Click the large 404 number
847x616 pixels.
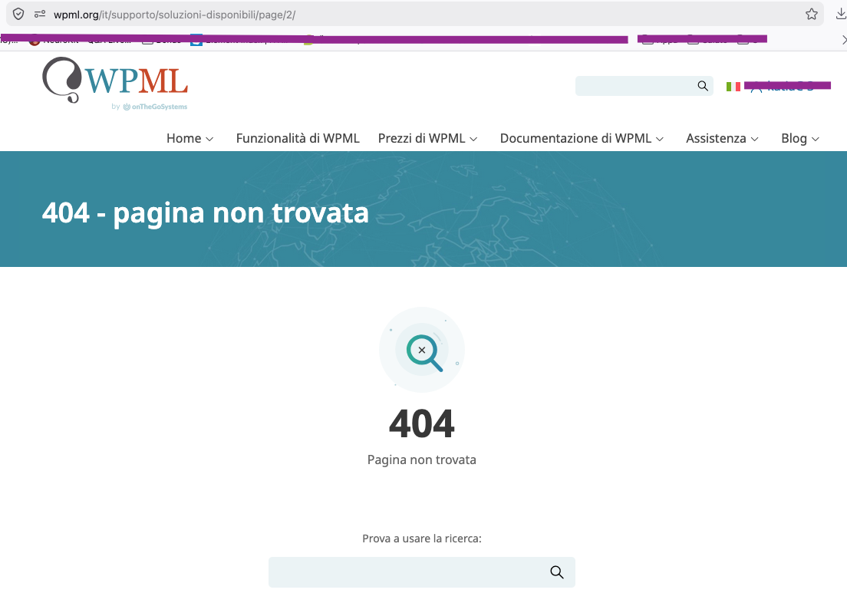pos(421,423)
